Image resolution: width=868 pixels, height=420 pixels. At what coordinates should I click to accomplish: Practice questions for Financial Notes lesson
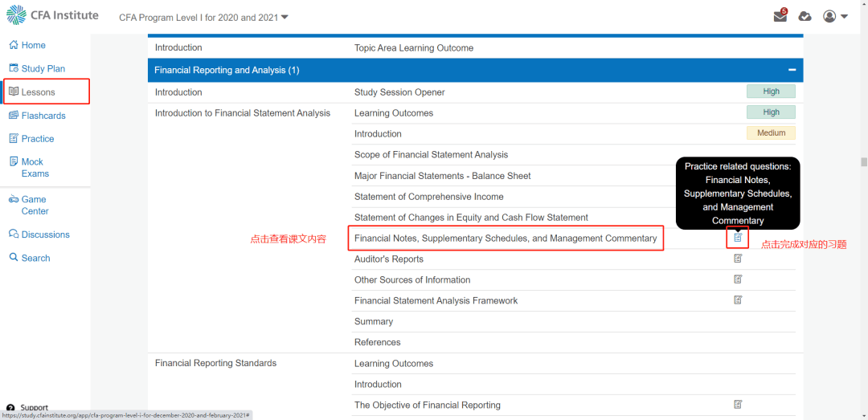pos(737,238)
